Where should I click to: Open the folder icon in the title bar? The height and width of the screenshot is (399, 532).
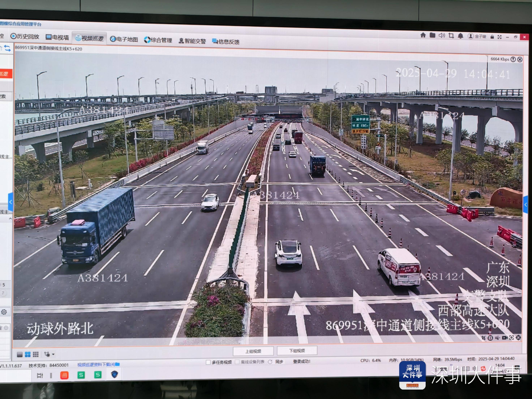pos(432,35)
